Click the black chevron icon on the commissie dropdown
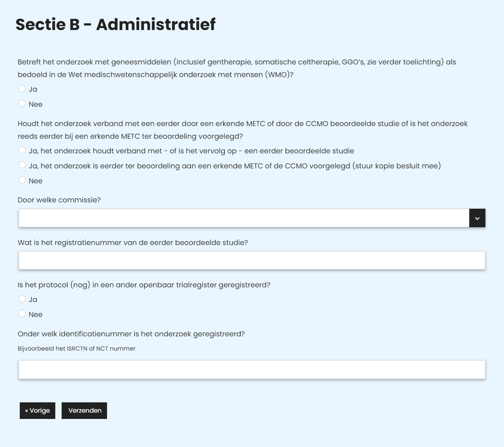 point(477,218)
